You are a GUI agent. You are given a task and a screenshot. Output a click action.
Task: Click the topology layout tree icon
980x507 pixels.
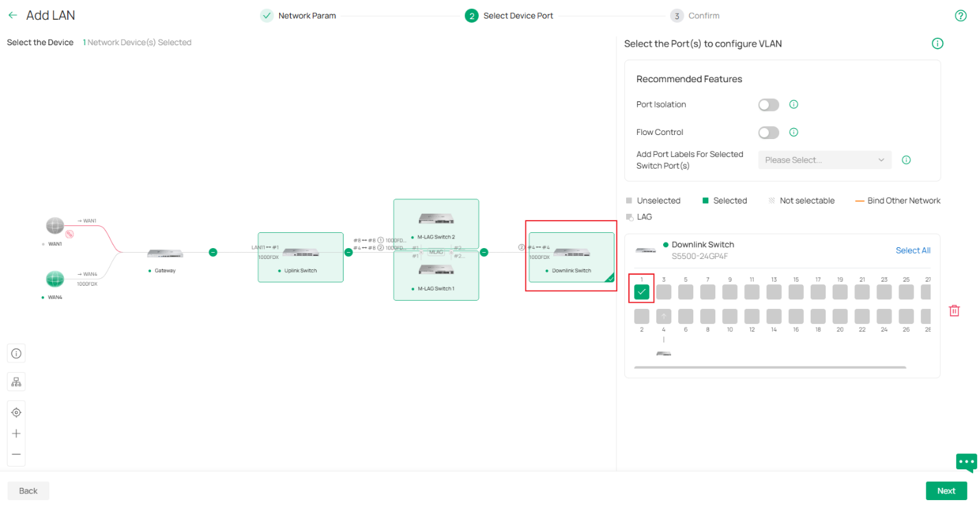pyautogui.click(x=16, y=382)
